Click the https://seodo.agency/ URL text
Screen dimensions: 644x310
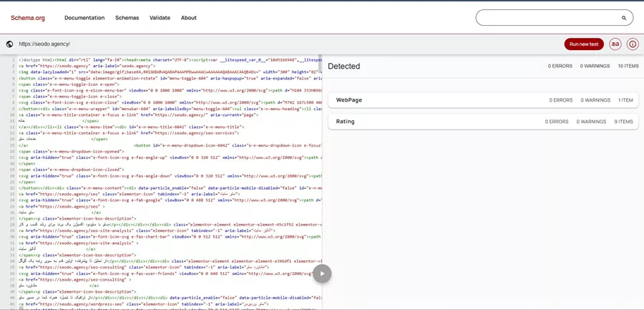coord(44,44)
